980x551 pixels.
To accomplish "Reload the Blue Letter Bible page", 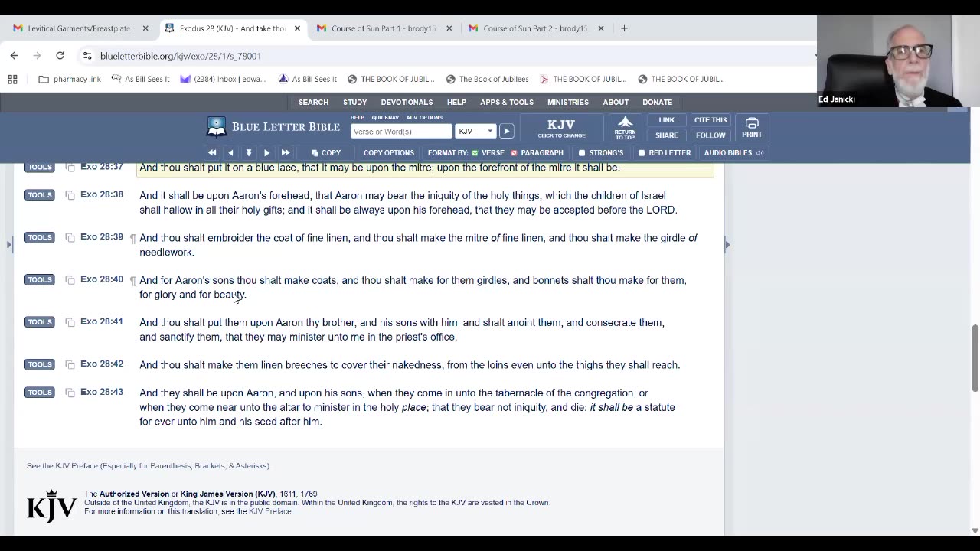I will coord(60,56).
